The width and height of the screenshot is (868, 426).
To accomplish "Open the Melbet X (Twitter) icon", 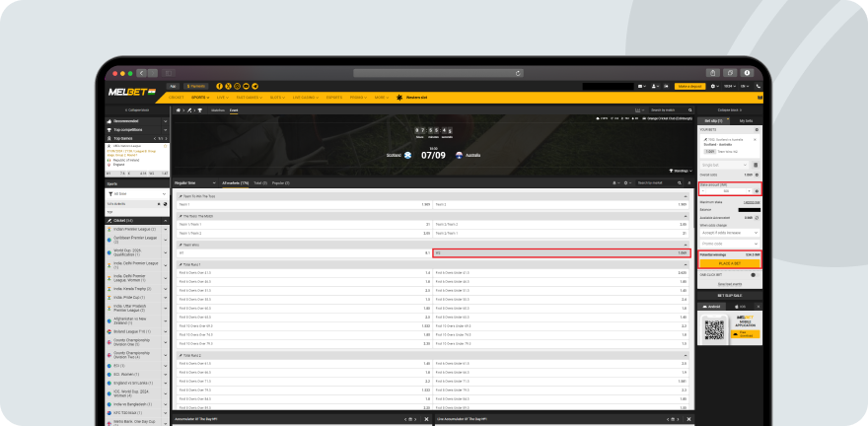I will click(228, 87).
